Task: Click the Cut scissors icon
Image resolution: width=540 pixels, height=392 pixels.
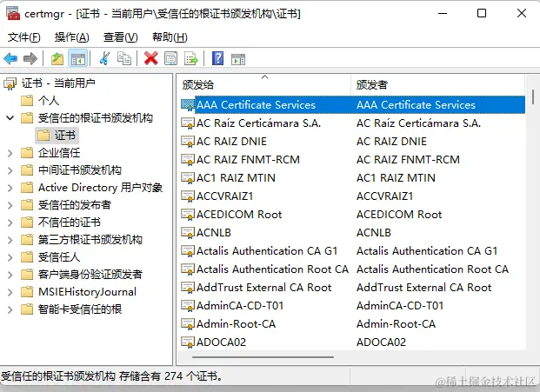Action: [104, 58]
